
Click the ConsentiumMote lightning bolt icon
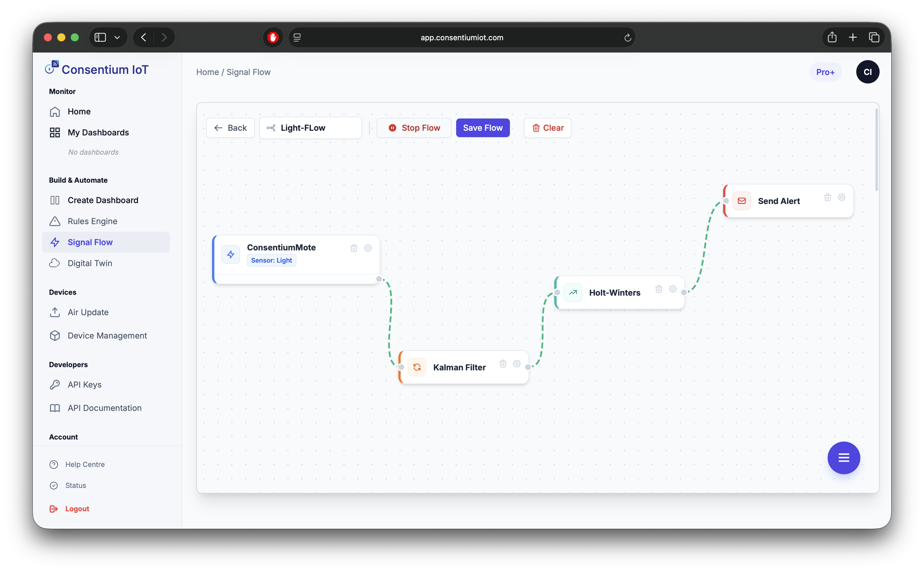230,254
